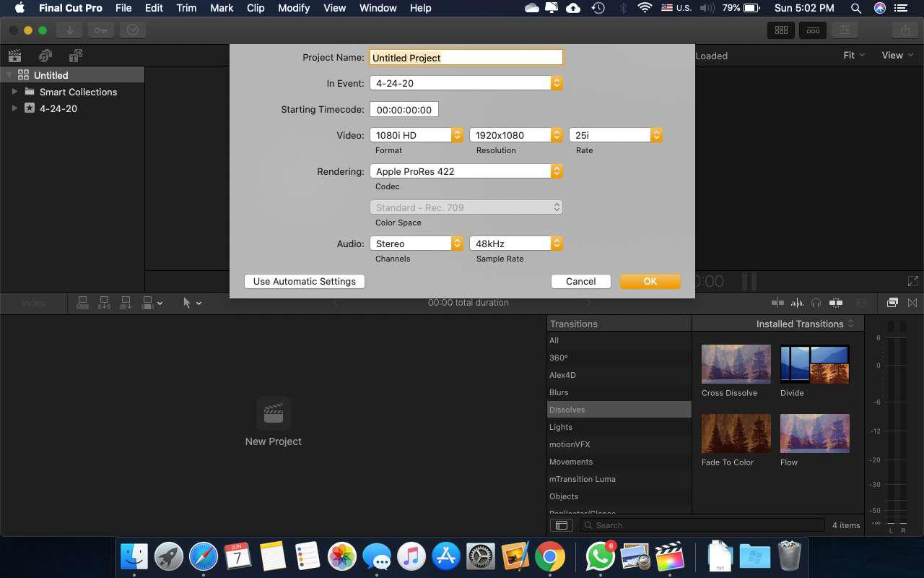Toggle the Transitions browser bowtie icon
This screenshot has width=924, height=578.
(912, 303)
